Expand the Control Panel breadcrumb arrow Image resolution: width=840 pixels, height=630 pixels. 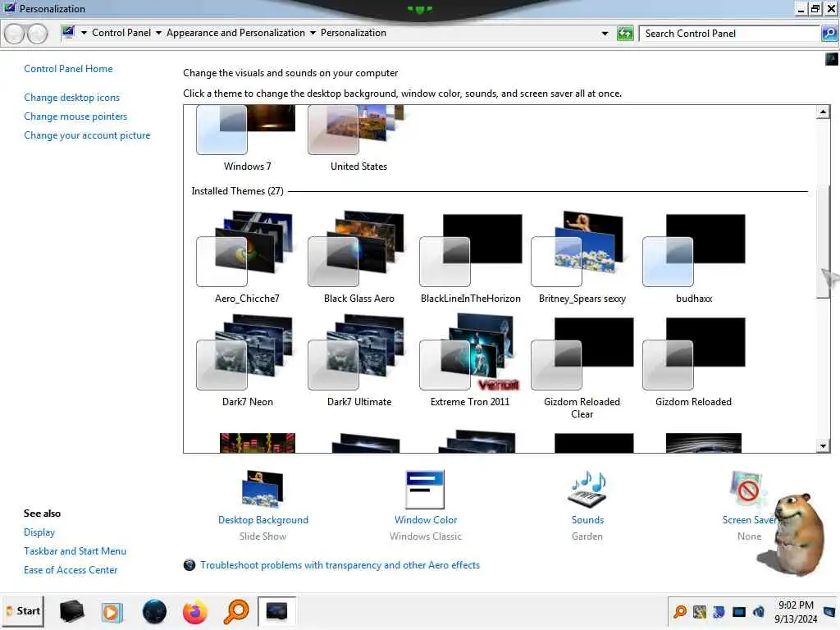coord(158,33)
